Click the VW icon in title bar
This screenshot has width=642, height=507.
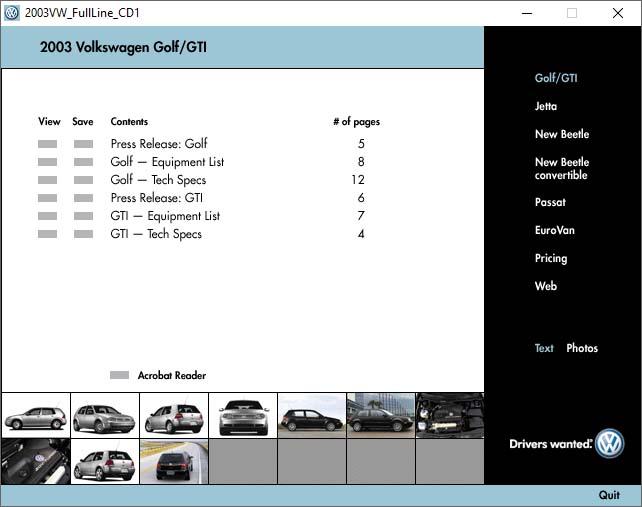click(11, 13)
